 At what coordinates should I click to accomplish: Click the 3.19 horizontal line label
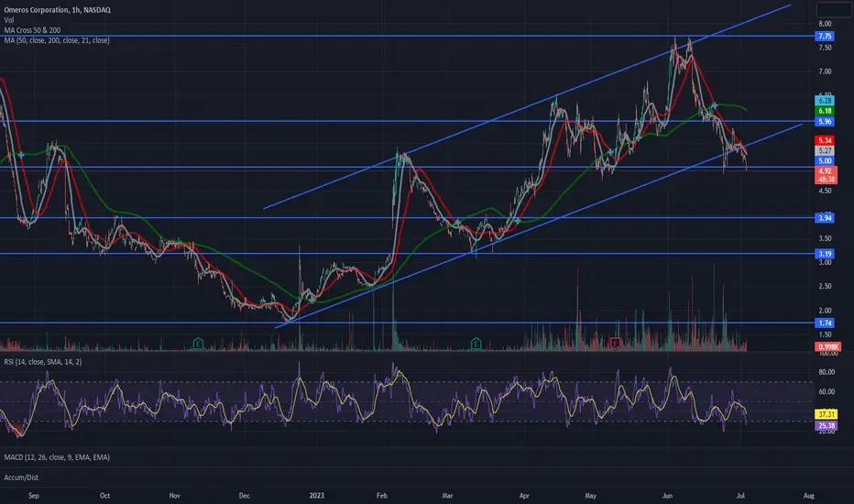[x=825, y=254]
